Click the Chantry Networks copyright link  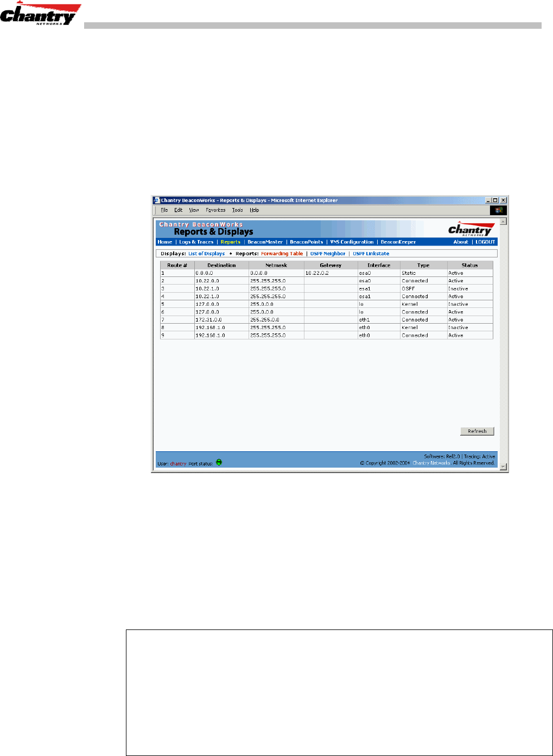pos(431,463)
